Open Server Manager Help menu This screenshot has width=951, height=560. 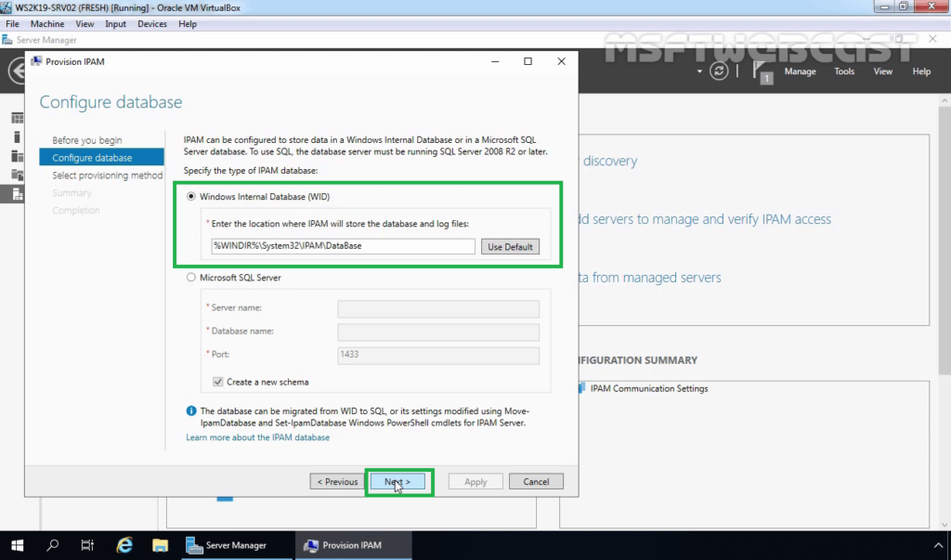921,71
